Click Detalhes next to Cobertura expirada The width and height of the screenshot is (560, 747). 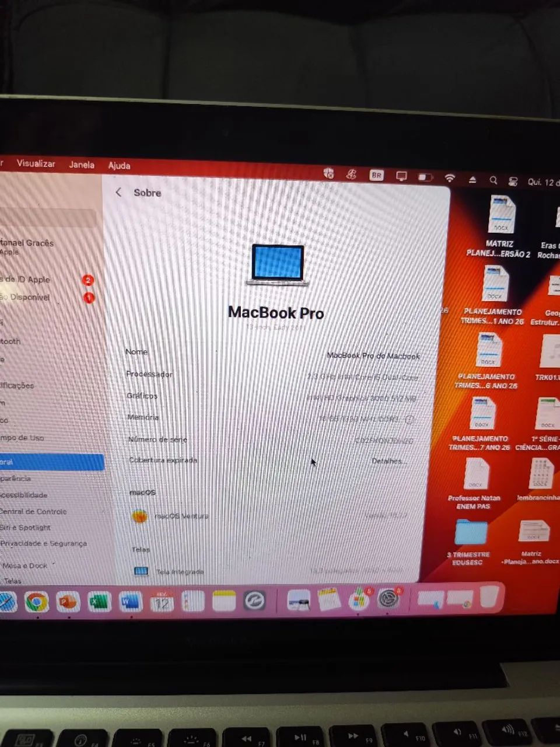(389, 461)
